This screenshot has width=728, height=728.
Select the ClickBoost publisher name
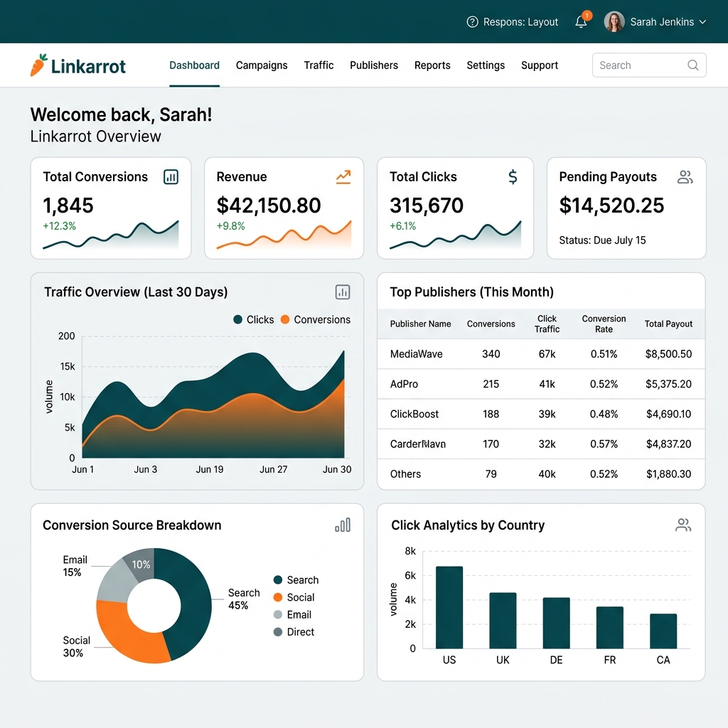[414, 414]
